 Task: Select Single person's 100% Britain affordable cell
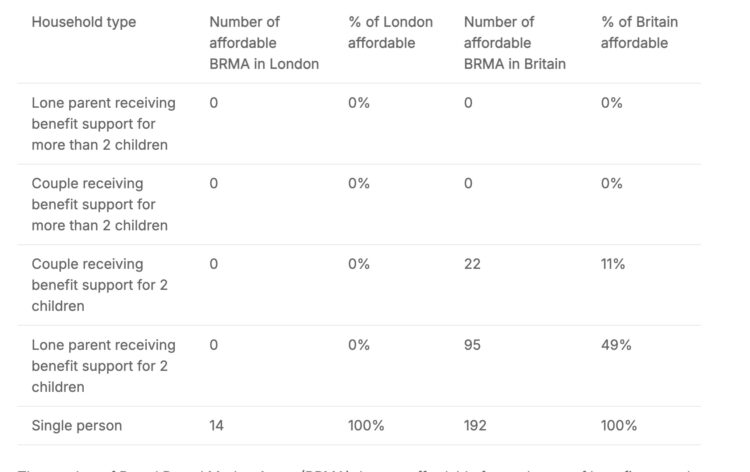[619, 426]
